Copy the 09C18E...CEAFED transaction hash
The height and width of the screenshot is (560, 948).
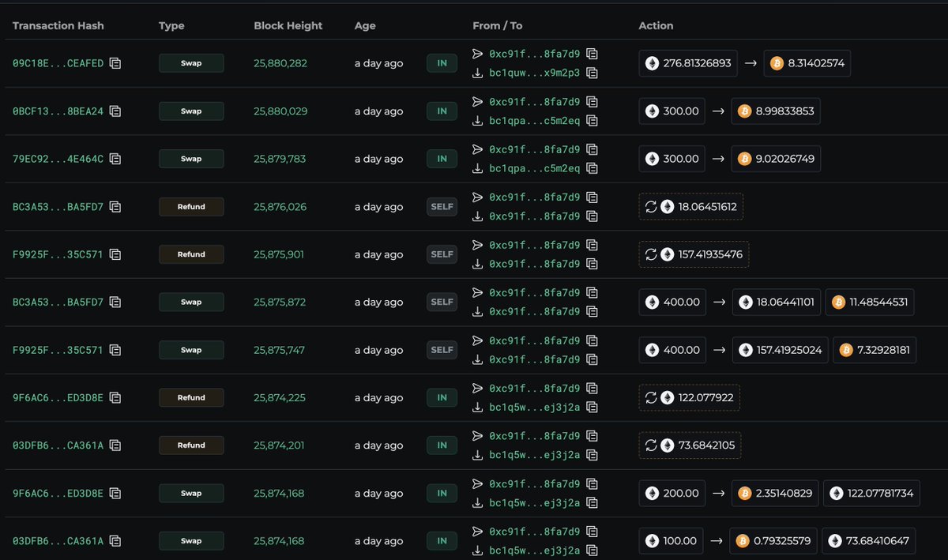point(115,62)
